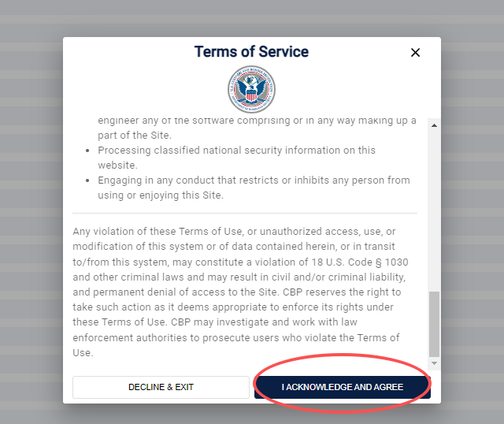Screen dimensions: 504x424
Task: Close the Terms of Service dialog
Action: click(415, 53)
